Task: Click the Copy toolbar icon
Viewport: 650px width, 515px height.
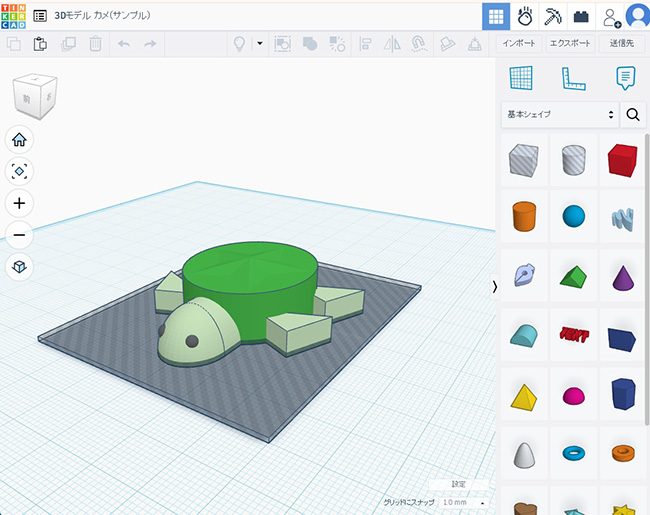Action: point(14,44)
